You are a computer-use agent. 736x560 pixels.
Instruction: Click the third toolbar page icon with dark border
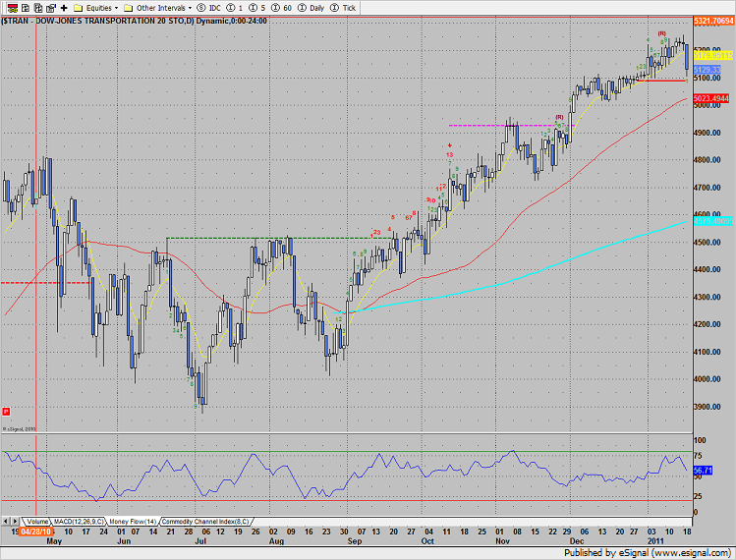click(38, 8)
